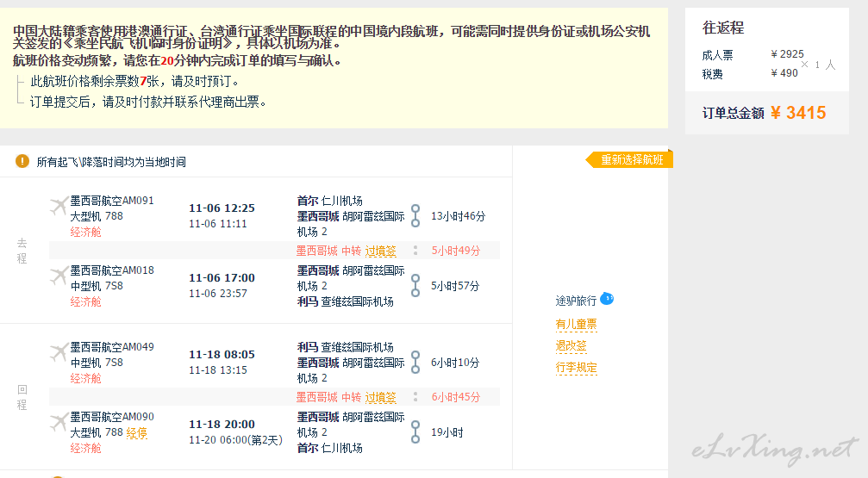Click route connector icon for 19小时 flight

point(415,432)
